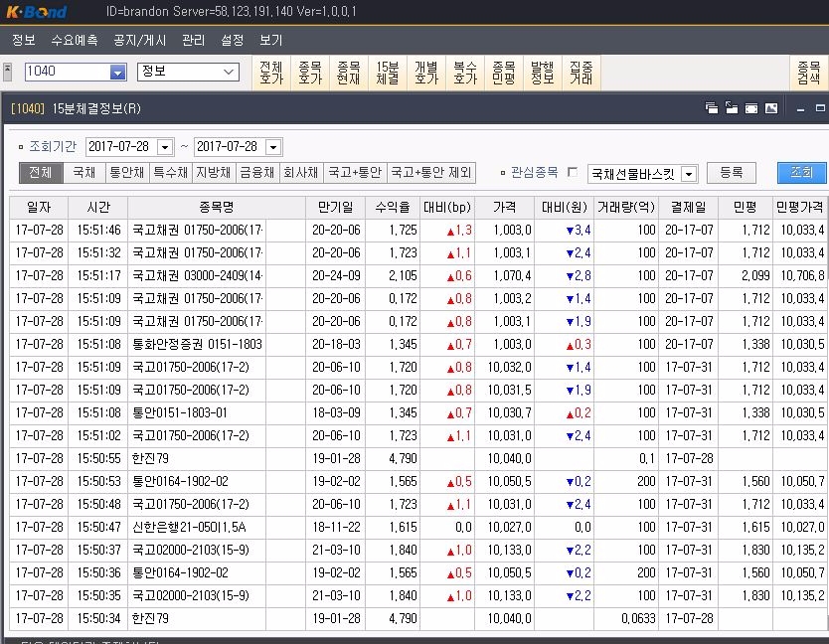Click the 등록 button
The image size is (829, 644).
click(732, 173)
